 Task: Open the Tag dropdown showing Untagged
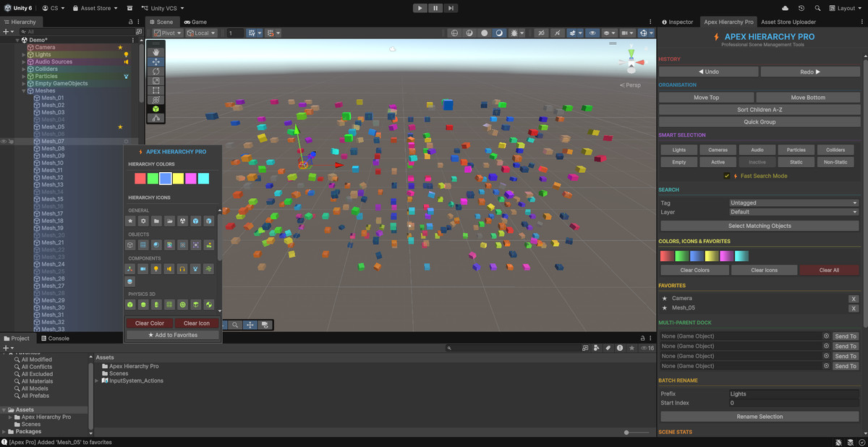(x=793, y=203)
